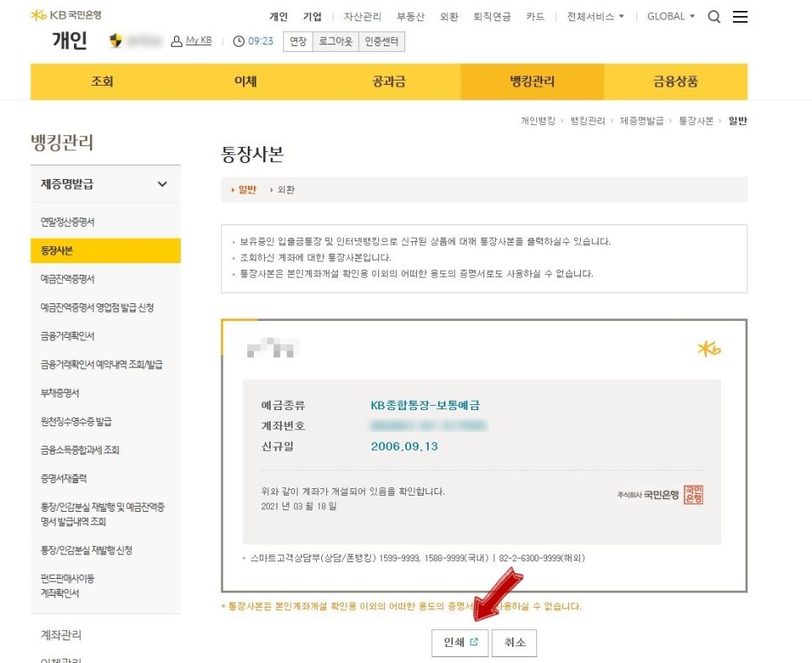This screenshot has height=663, width=812.
Task: Go to 기업 top navigation
Action: pos(312,17)
